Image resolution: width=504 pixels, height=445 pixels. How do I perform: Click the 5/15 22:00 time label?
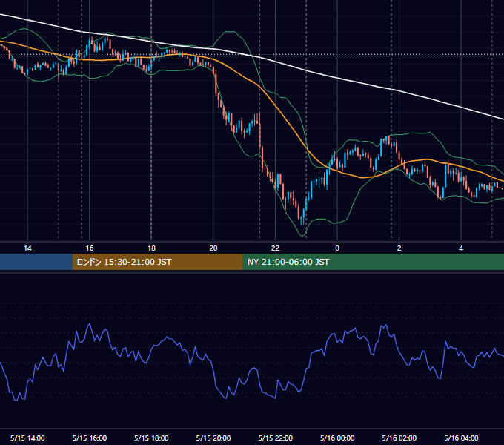(276, 438)
